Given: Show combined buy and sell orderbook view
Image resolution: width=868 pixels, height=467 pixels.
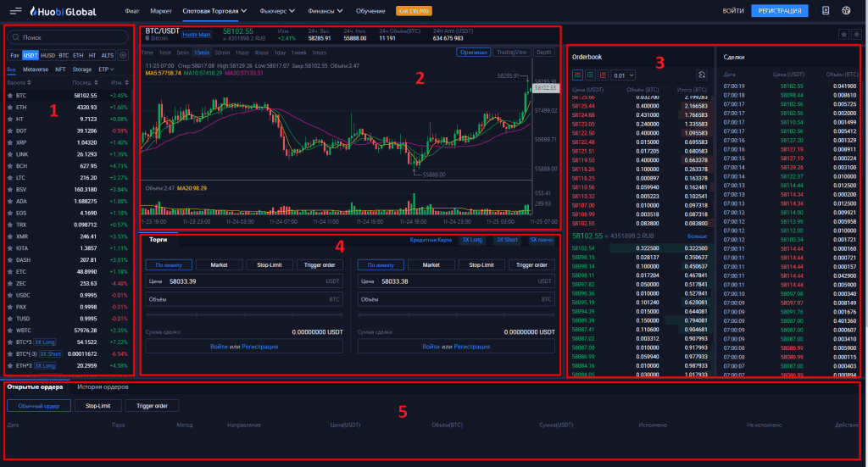Looking at the screenshot, I should (x=577, y=75).
